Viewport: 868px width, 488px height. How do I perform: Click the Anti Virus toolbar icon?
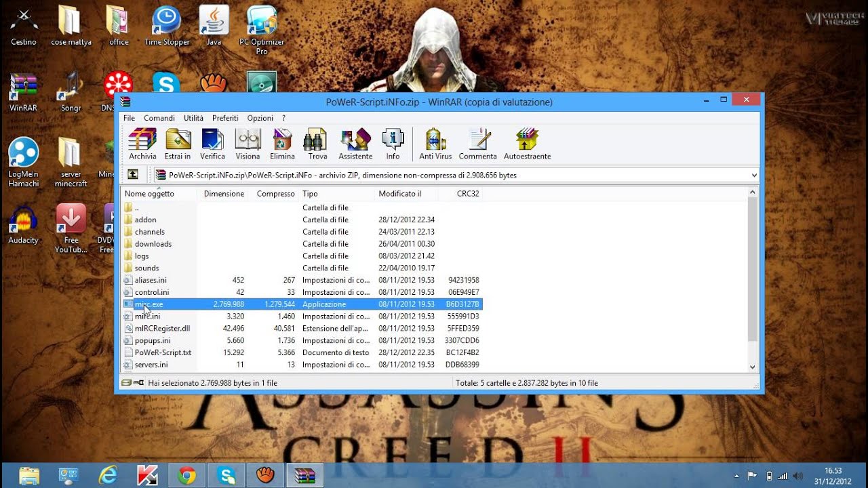click(x=435, y=144)
